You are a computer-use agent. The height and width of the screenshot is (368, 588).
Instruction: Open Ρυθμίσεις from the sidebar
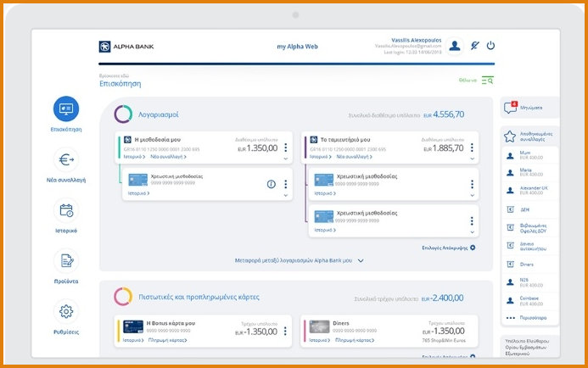(x=66, y=317)
